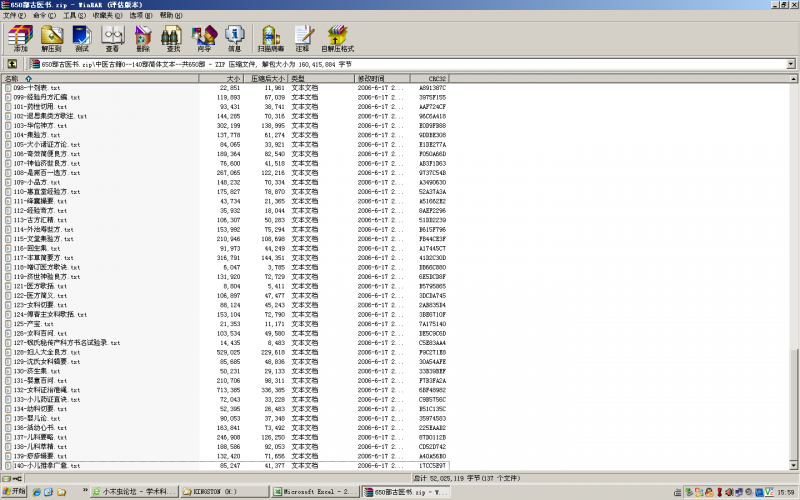Click the green V icon in system tray

(768, 492)
